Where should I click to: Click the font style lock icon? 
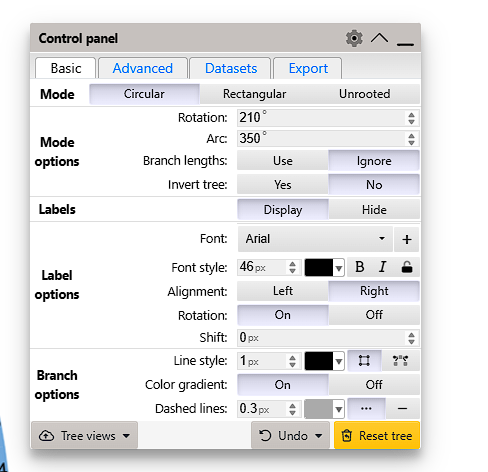click(407, 267)
